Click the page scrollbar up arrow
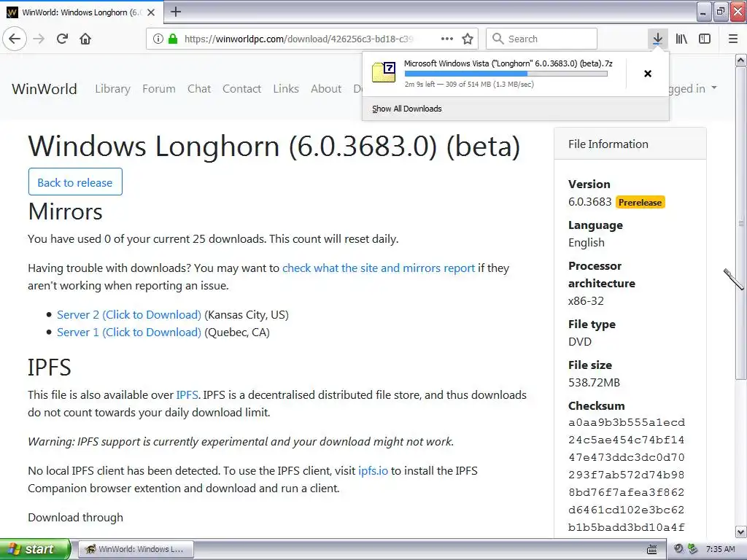Image resolution: width=747 pixels, height=560 pixels. pyautogui.click(x=740, y=61)
